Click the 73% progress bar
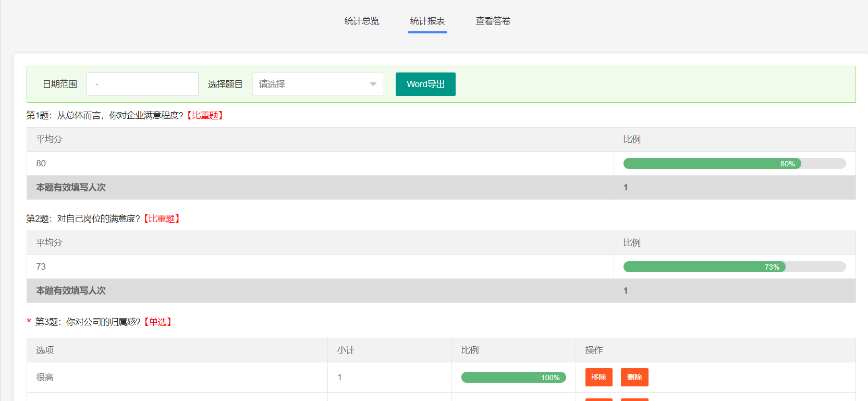 pyautogui.click(x=734, y=267)
